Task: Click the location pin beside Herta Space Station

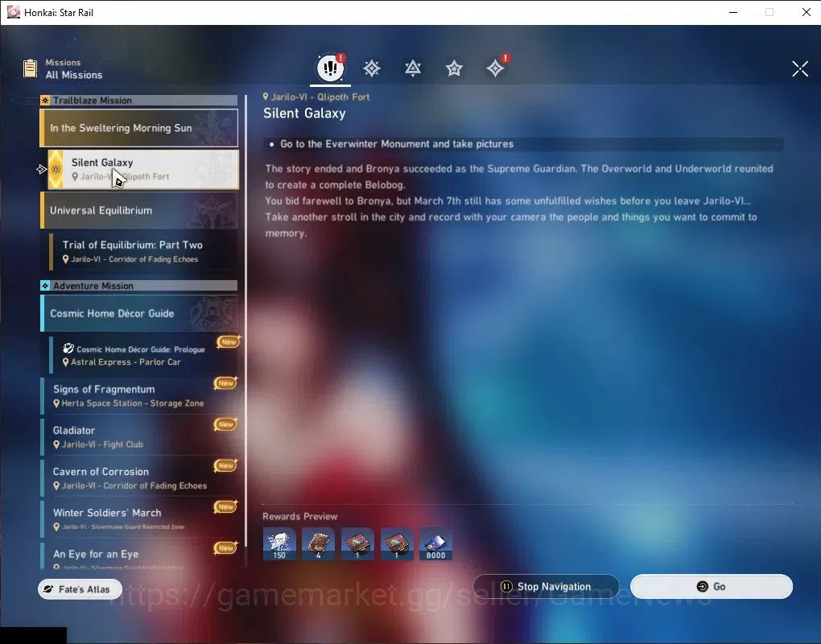Action: pyautogui.click(x=56, y=403)
